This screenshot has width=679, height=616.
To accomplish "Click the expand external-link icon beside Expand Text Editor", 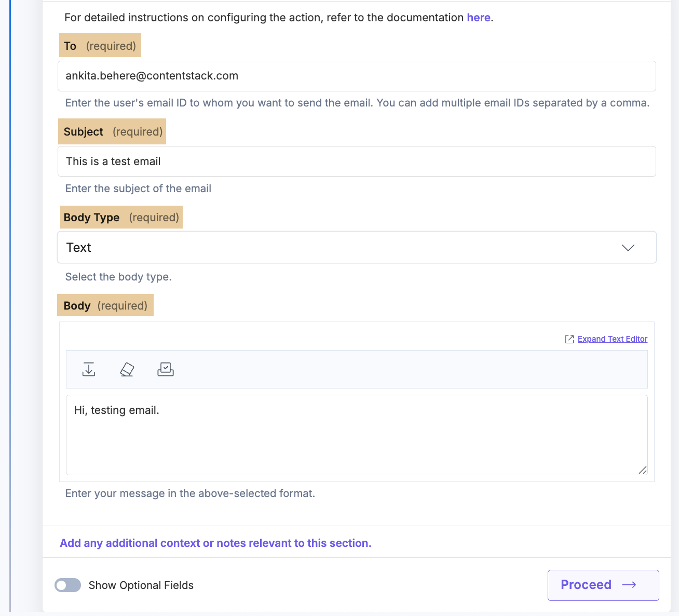I will click(569, 339).
